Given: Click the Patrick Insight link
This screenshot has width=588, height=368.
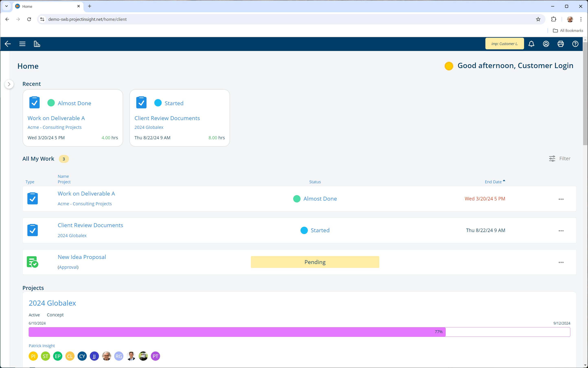Looking at the screenshot, I should pos(42,346).
